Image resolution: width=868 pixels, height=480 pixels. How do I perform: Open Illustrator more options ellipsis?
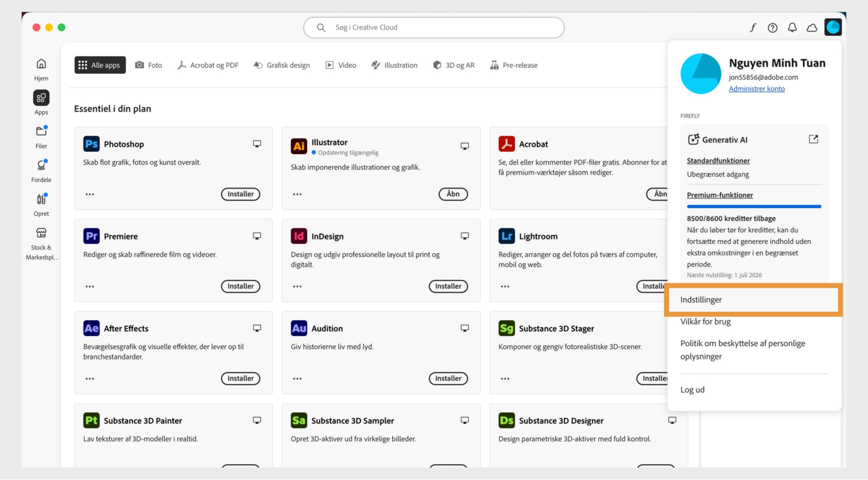point(297,194)
